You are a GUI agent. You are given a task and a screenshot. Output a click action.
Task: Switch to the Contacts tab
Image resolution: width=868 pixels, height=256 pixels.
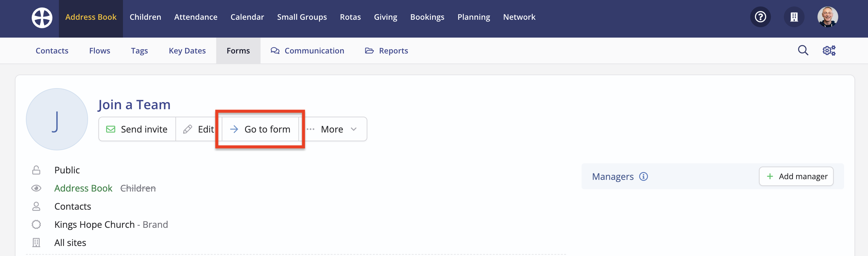(52, 51)
